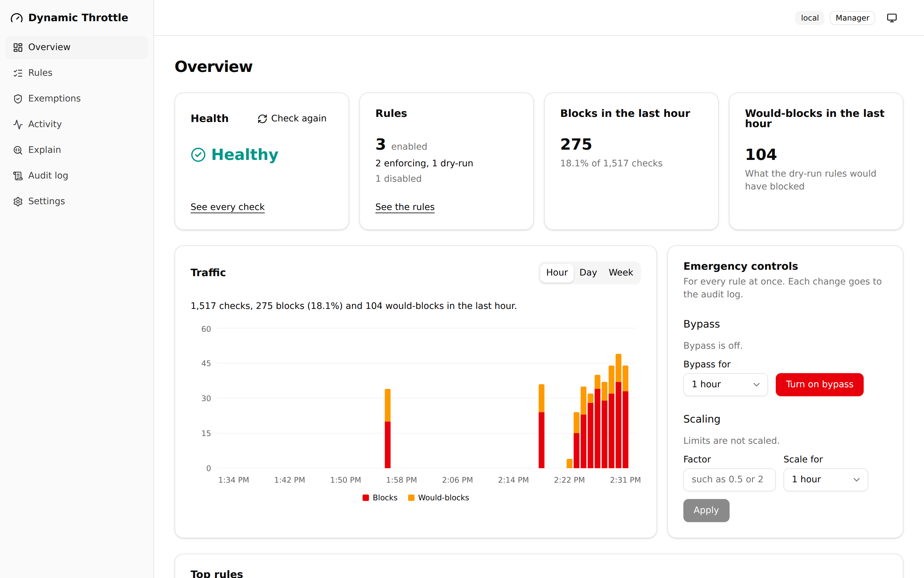The width and height of the screenshot is (924, 578).
Task: Go to the Activity label in sidebar
Action: (x=45, y=124)
